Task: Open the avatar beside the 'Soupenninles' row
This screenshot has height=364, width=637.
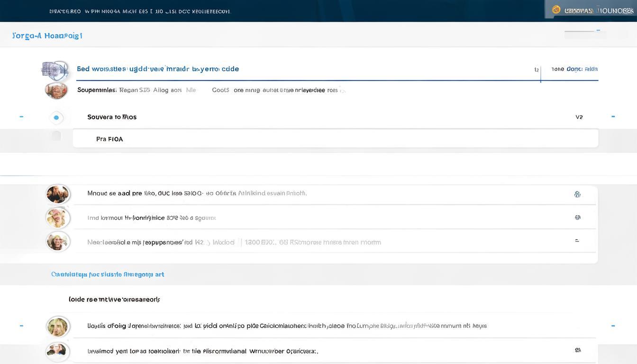Action: click(x=56, y=90)
